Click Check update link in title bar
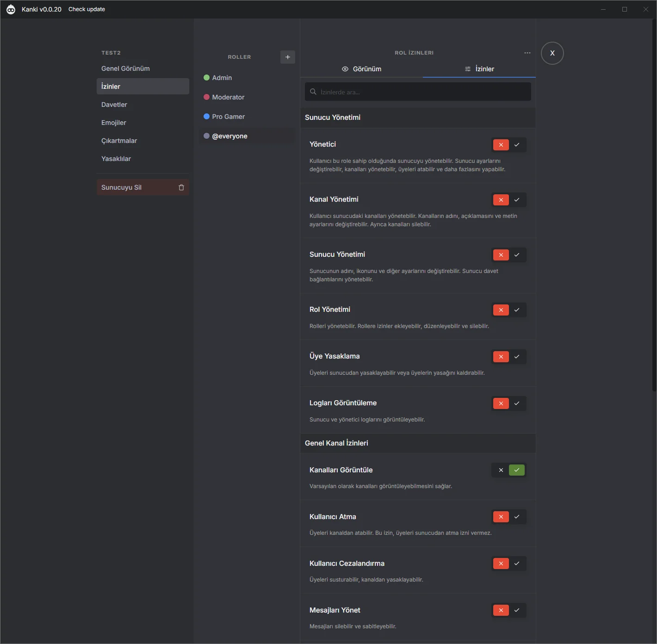Viewport: 657px width, 644px height. click(87, 9)
